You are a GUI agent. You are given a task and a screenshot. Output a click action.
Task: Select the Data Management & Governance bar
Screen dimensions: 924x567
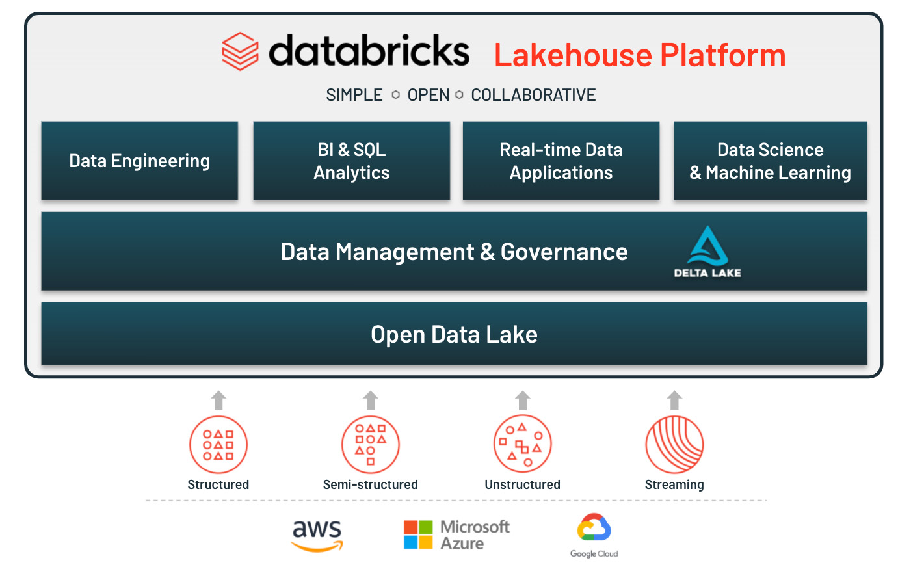pyautogui.click(x=455, y=251)
